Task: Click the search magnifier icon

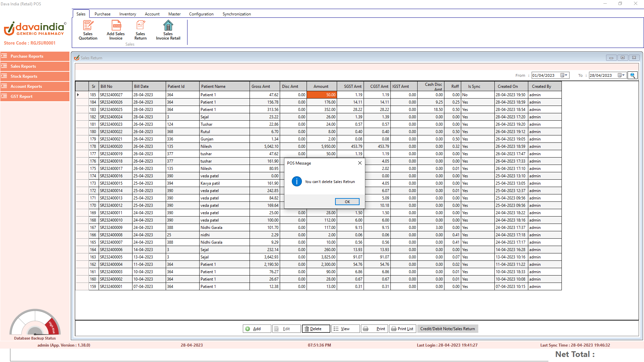Action: [633, 75]
